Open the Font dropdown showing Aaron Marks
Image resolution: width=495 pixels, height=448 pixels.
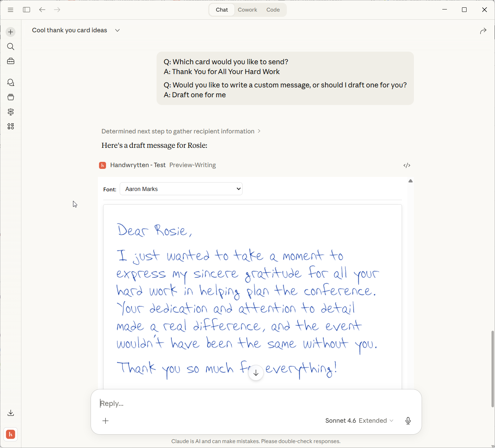click(x=181, y=189)
